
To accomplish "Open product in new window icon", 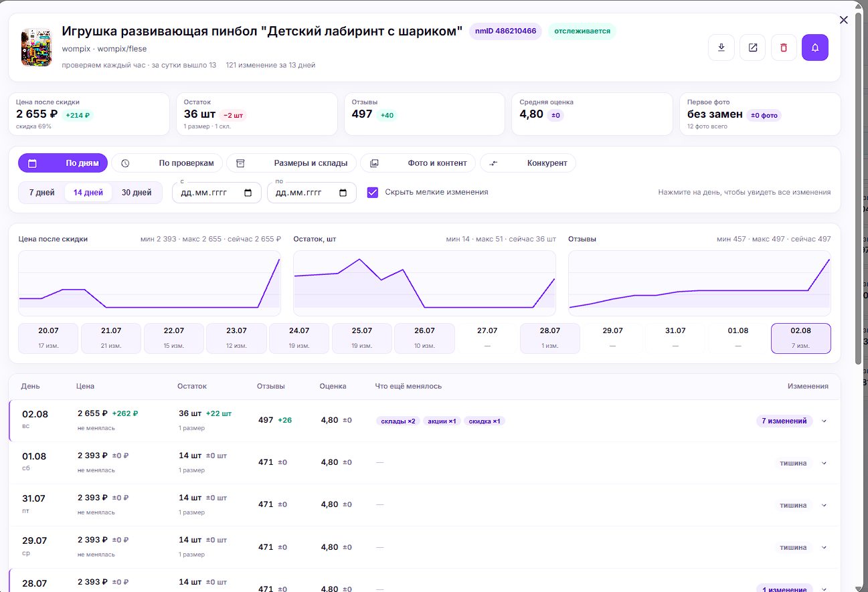I will click(753, 47).
